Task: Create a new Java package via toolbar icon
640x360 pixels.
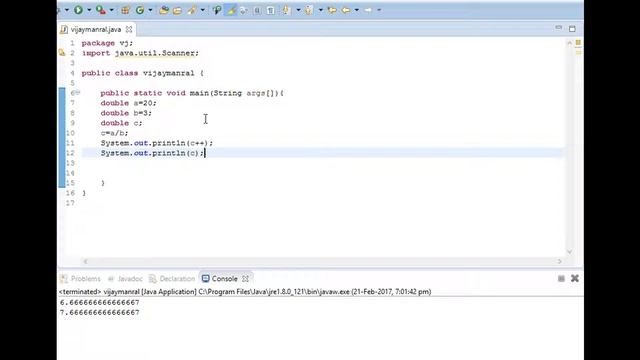Action: point(125,10)
